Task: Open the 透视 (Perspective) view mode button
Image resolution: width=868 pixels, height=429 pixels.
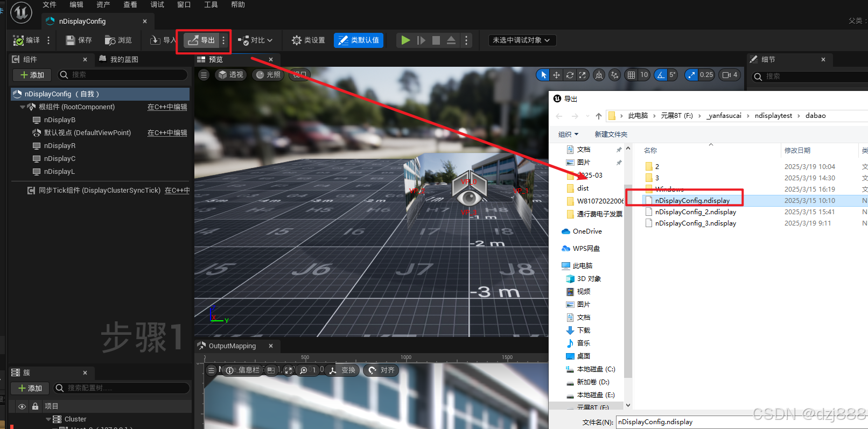Action: point(230,75)
